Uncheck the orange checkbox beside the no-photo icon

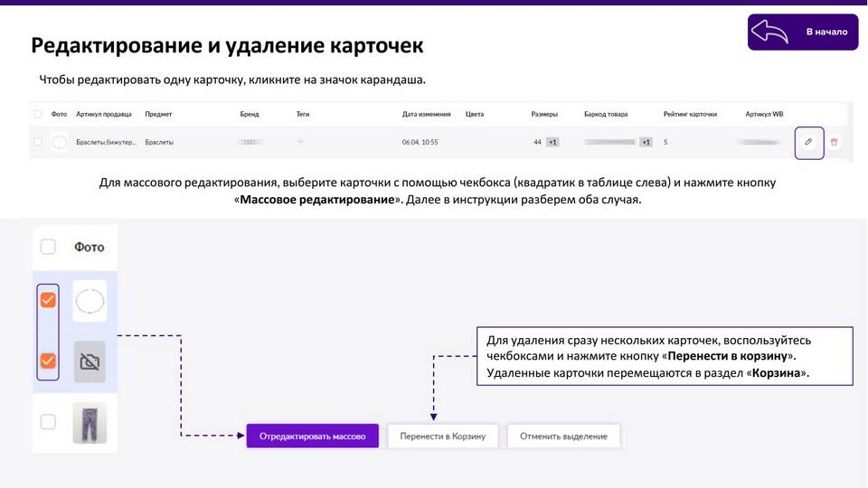tap(48, 361)
